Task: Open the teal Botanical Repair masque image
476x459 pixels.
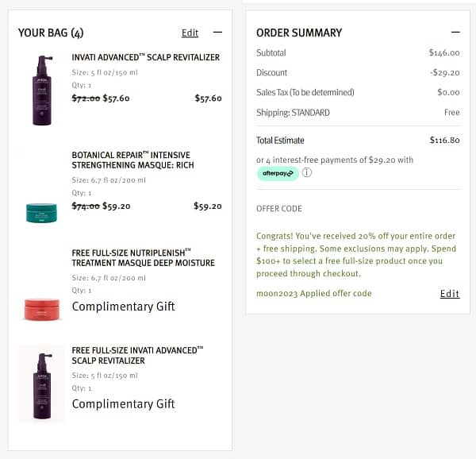Action: pyautogui.click(x=41, y=213)
